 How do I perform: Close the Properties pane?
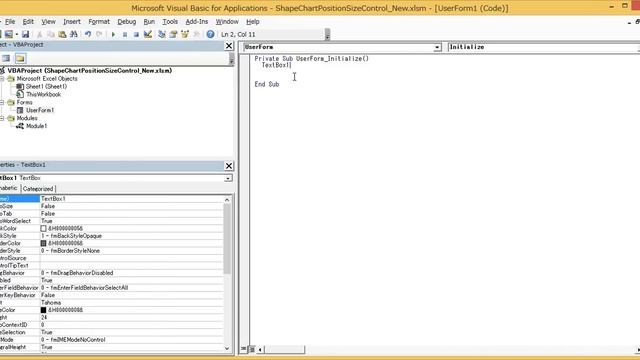point(229,166)
